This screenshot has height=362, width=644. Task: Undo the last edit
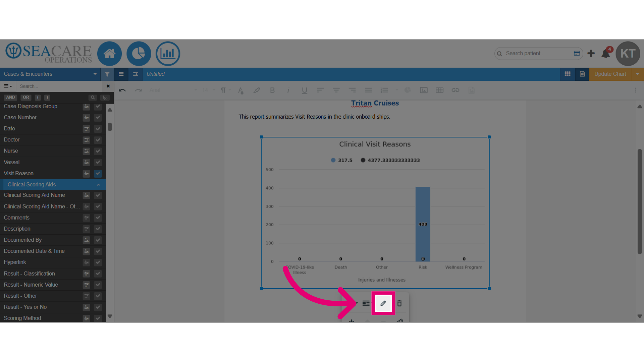point(122,90)
